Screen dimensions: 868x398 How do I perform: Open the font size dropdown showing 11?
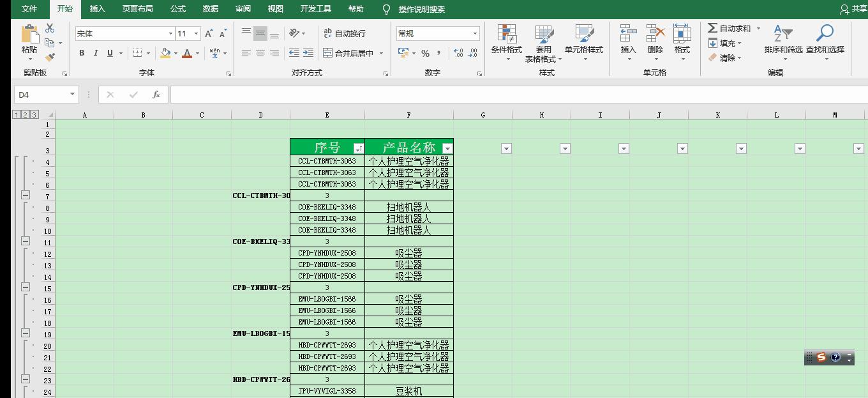[196, 33]
